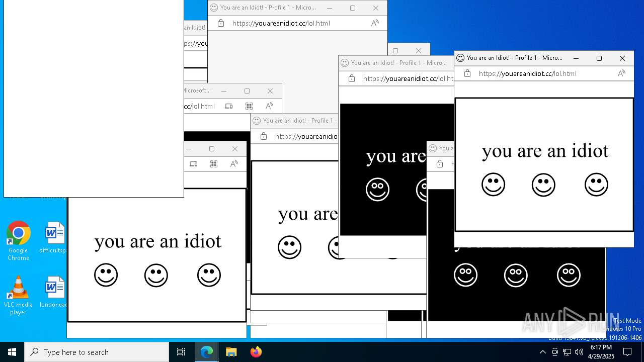The width and height of the screenshot is (644, 362).
Task: Click URL in blank-page top window address bar
Action: 281,23
